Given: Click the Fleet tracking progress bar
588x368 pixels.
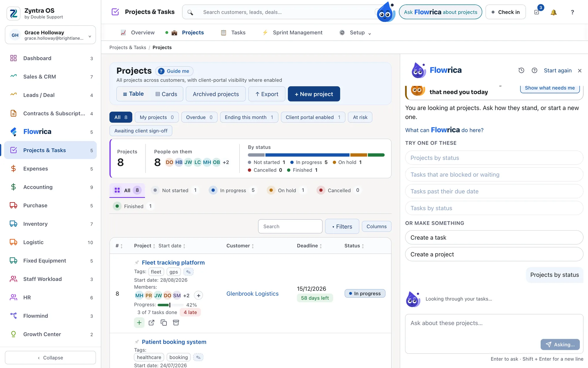Looking at the screenshot, I should click(x=171, y=305).
